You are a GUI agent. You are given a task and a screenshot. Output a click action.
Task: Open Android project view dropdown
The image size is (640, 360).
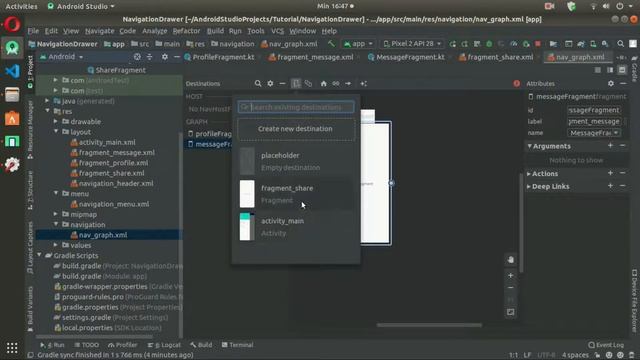point(62,57)
